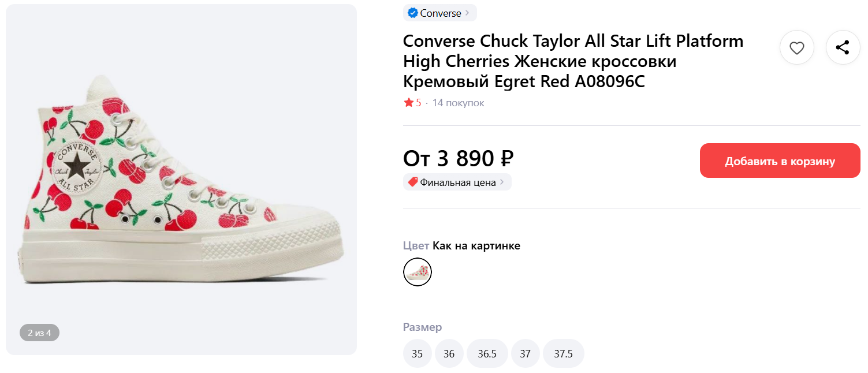Open the Converse brand chevron
This screenshot has height=373, width=868.
pos(467,13)
